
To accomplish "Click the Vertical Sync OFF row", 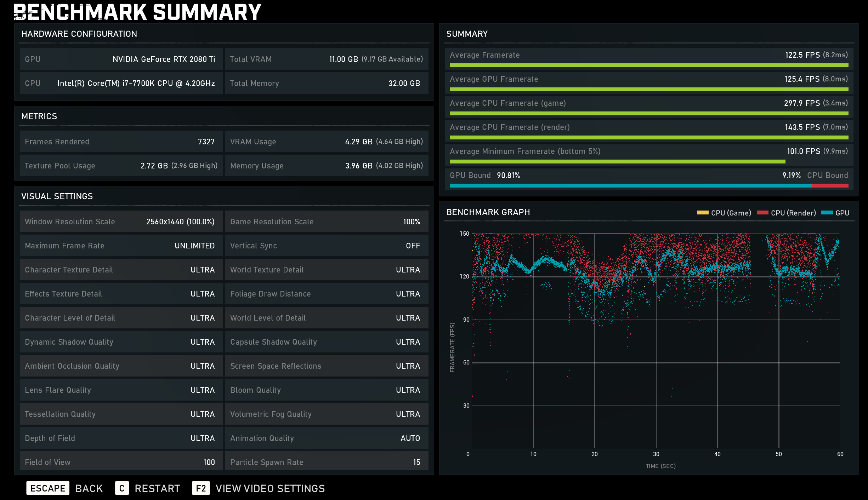I will pyautogui.click(x=327, y=246).
